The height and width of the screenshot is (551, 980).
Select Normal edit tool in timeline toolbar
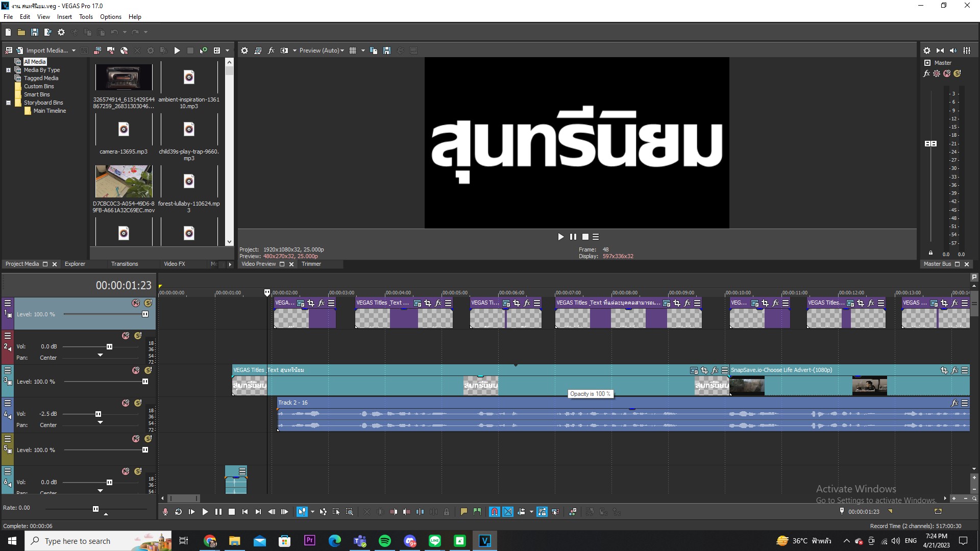tap(302, 512)
